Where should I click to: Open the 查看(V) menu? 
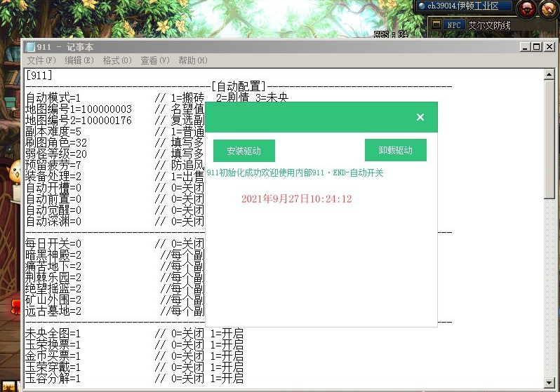[154, 60]
